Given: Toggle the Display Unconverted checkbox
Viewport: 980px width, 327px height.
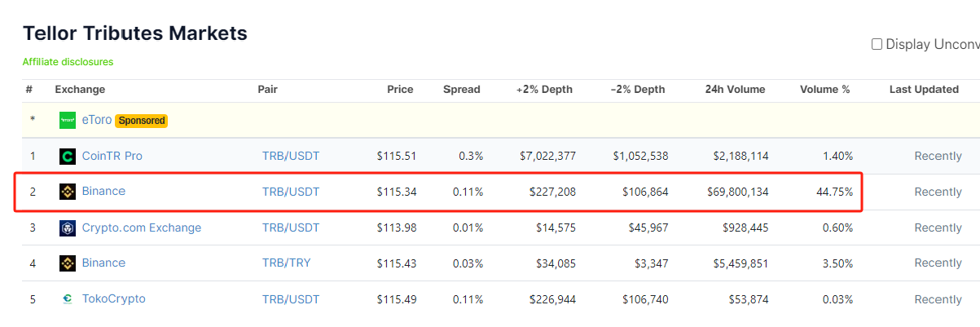Looking at the screenshot, I should click(x=877, y=44).
